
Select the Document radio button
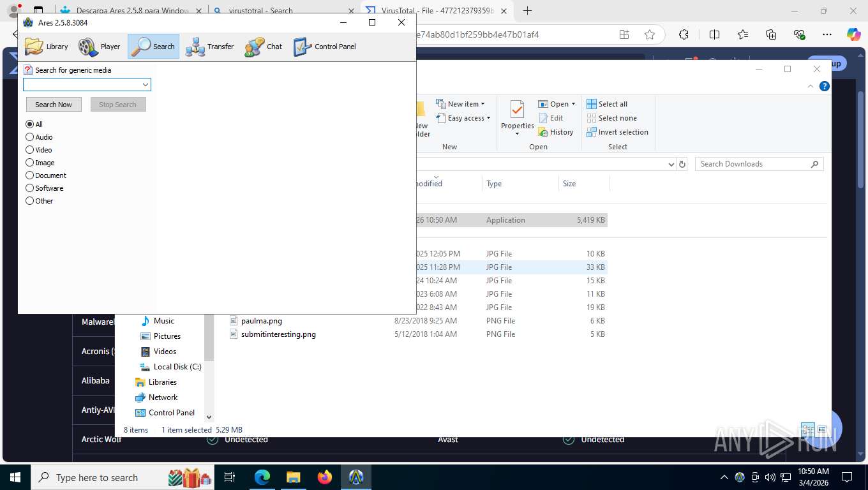tap(29, 175)
